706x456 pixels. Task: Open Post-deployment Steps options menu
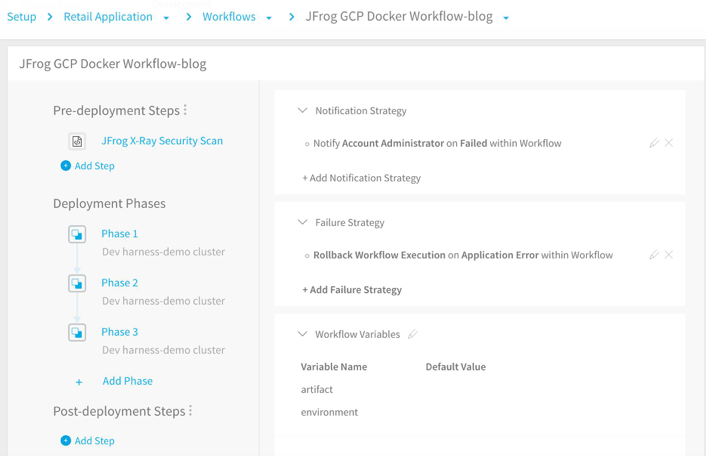(x=191, y=411)
